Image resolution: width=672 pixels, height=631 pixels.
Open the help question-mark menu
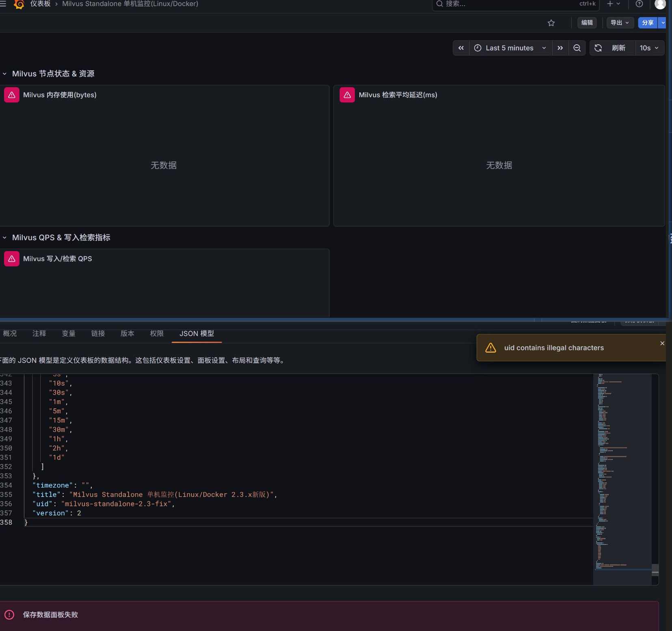639,4
